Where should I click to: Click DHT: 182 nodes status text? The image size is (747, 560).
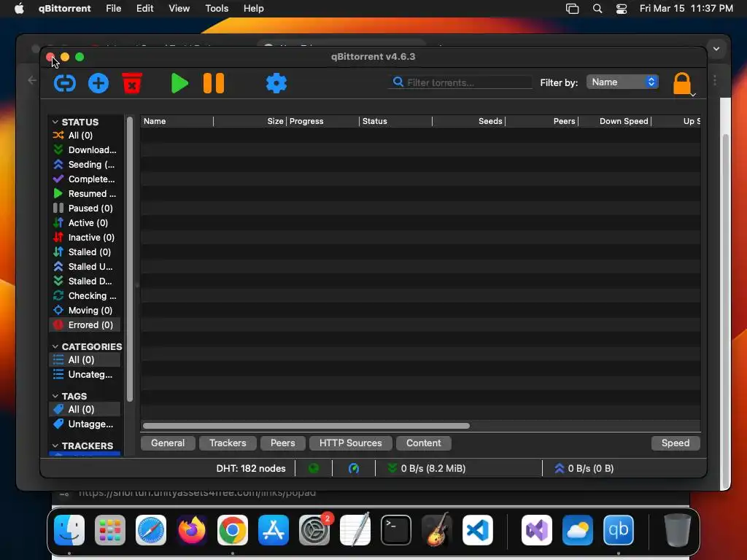coord(251,469)
